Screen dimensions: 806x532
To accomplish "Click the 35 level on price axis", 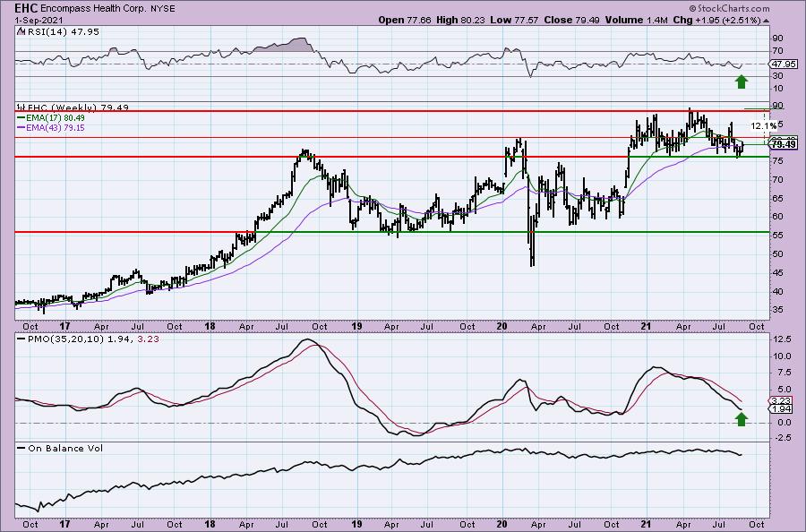I will 777,310.
